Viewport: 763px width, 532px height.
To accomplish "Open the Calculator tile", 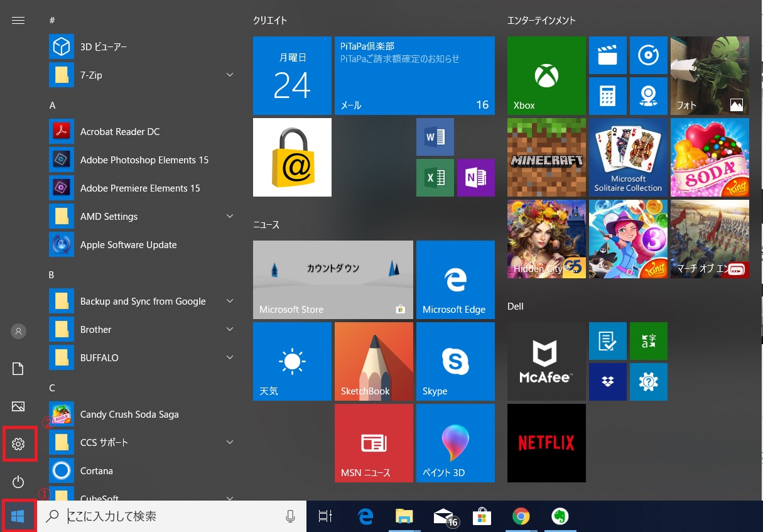I will point(607,96).
